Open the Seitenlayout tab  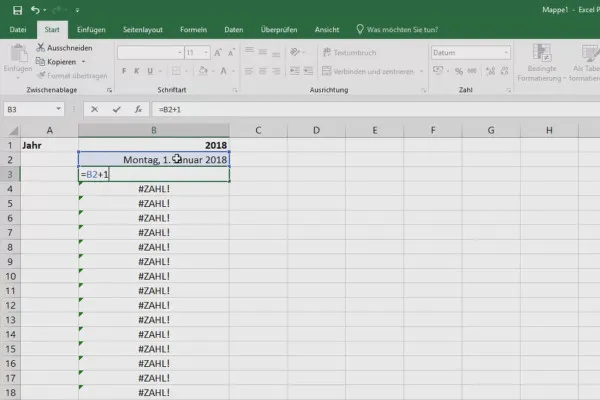tap(143, 29)
